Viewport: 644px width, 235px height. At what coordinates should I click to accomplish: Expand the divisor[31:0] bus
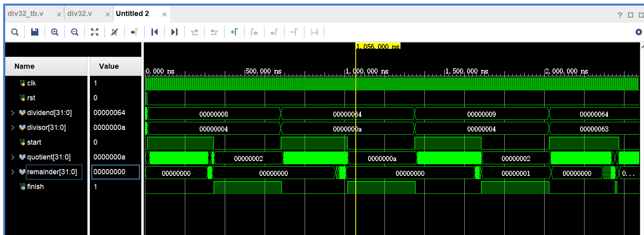coord(13,128)
